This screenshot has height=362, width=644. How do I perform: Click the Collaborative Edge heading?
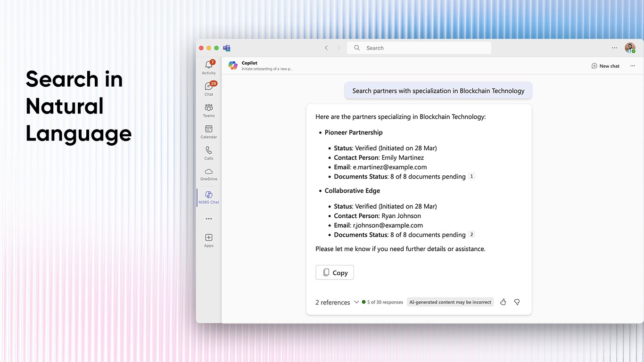[x=352, y=191]
